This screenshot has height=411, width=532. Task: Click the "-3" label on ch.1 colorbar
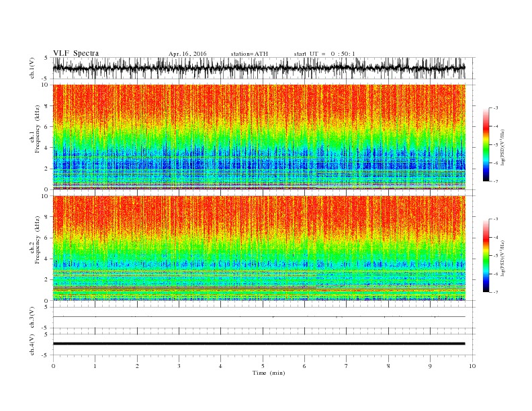coord(496,108)
